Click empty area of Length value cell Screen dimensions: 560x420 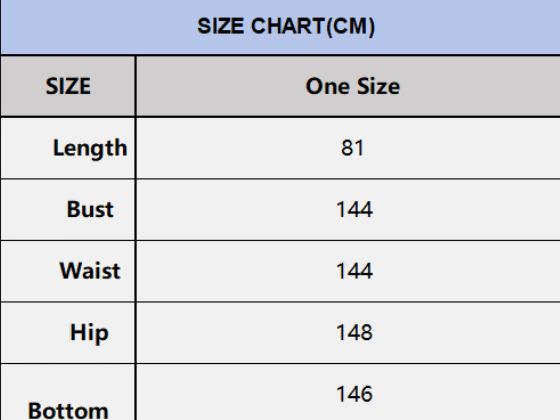click(x=464, y=148)
